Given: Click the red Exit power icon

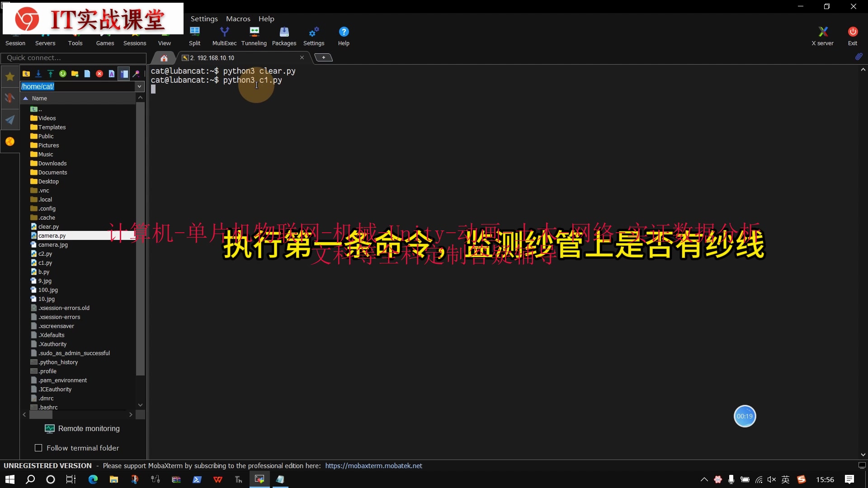Looking at the screenshot, I should (853, 36).
